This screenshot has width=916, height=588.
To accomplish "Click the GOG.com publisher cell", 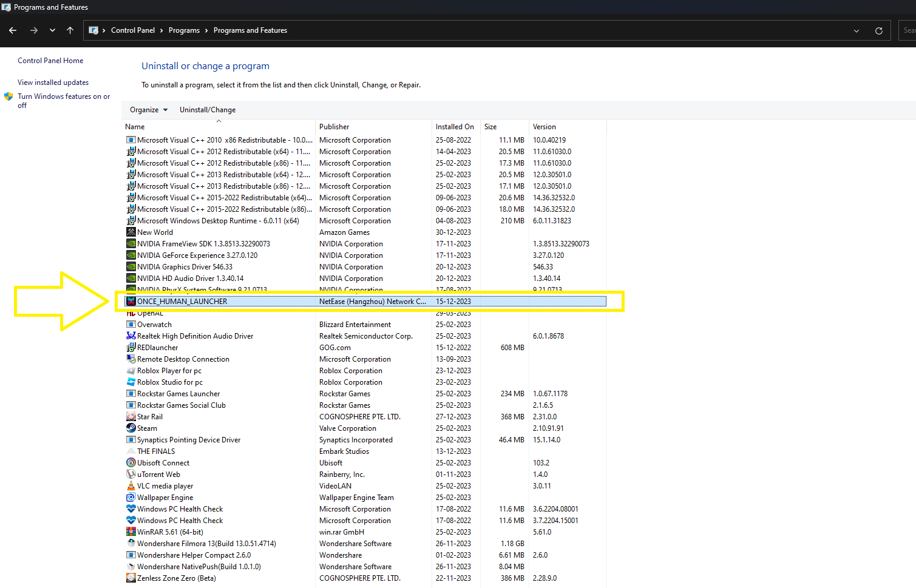I will (x=335, y=348).
